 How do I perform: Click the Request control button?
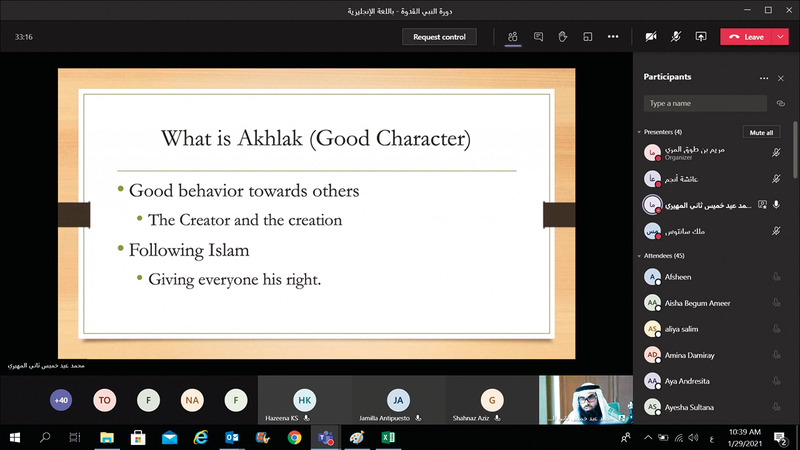440,37
